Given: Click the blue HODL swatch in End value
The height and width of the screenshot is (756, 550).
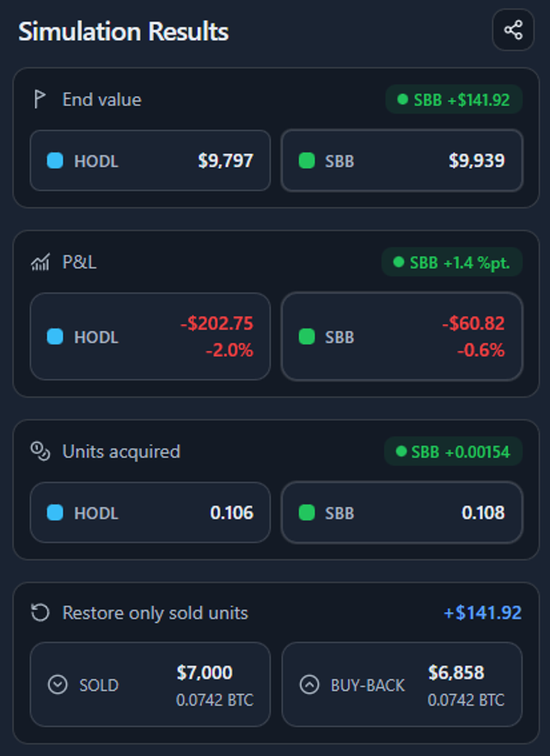Looking at the screenshot, I should tap(56, 160).
